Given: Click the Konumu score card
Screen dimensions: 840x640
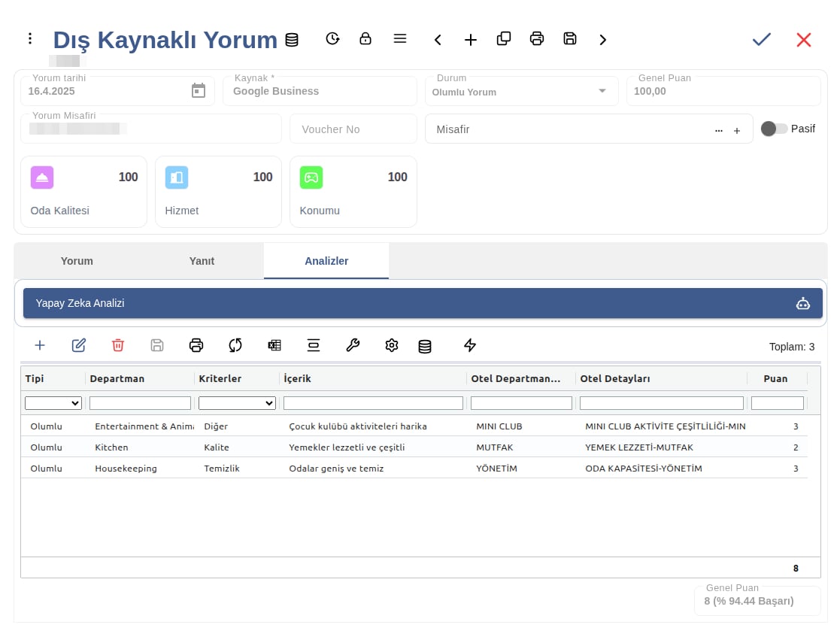Looking at the screenshot, I should (353, 192).
